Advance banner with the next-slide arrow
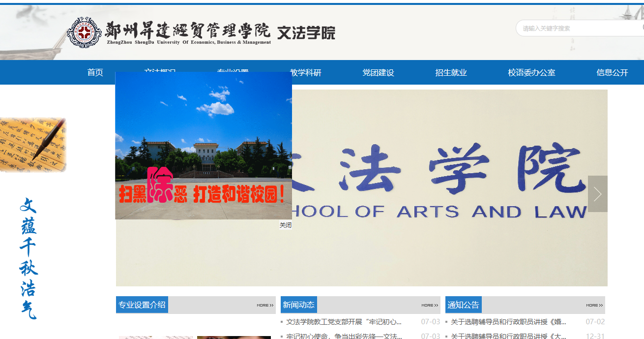 point(597,194)
